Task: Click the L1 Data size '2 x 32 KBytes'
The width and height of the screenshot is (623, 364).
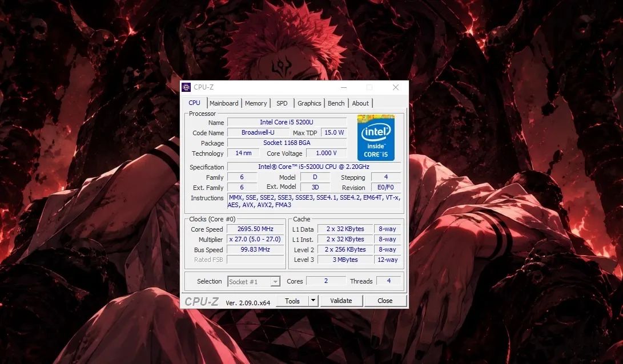Action: click(345, 229)
